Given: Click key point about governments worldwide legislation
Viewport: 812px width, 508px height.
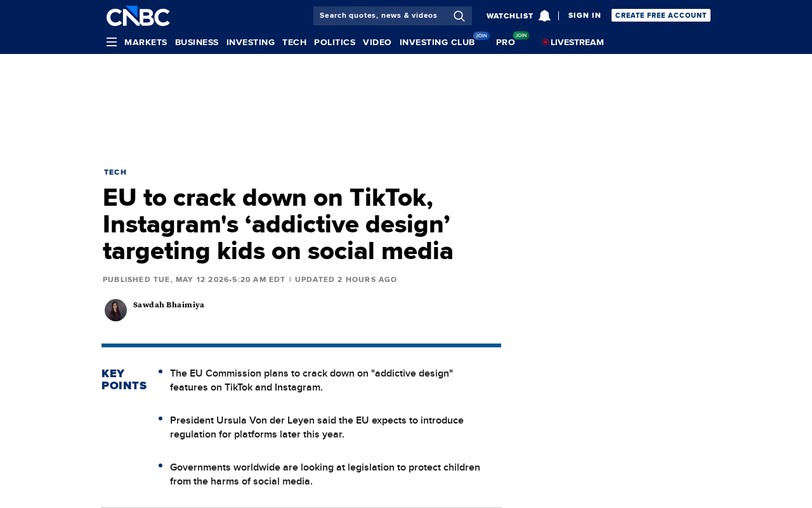Looking at the screenshot, I should tap(325, 474).
